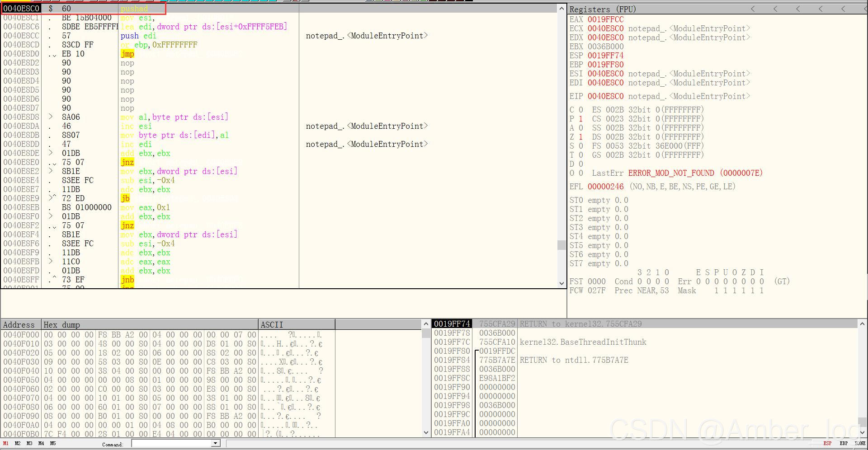Click the ASCII column header in dump
This screenshot has height=450, width=868.
[x=297, y=325]
